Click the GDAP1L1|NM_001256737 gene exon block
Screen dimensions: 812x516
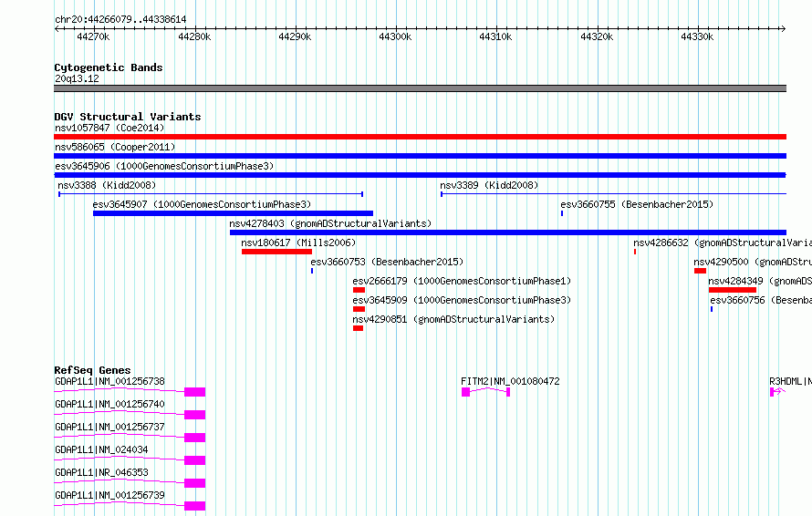(x=194, y=438)
